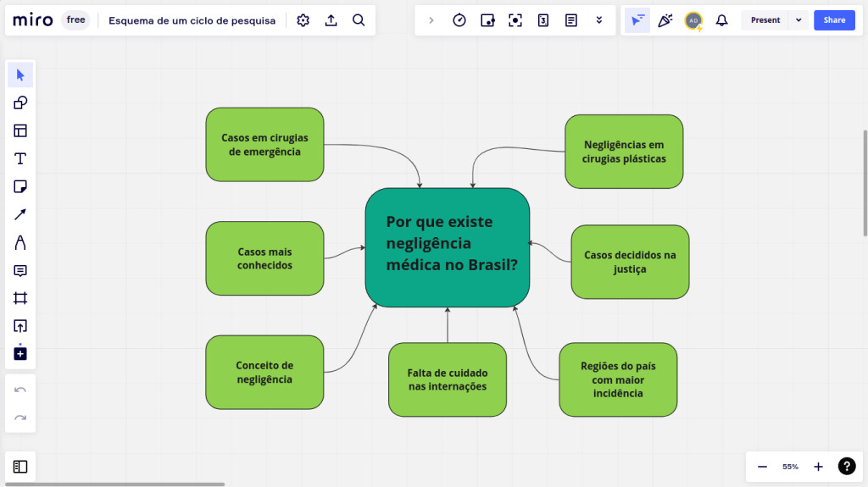Select the Text tool in left toolbar
The height and width of the screenshot is (487, 868).
[20, 158]
